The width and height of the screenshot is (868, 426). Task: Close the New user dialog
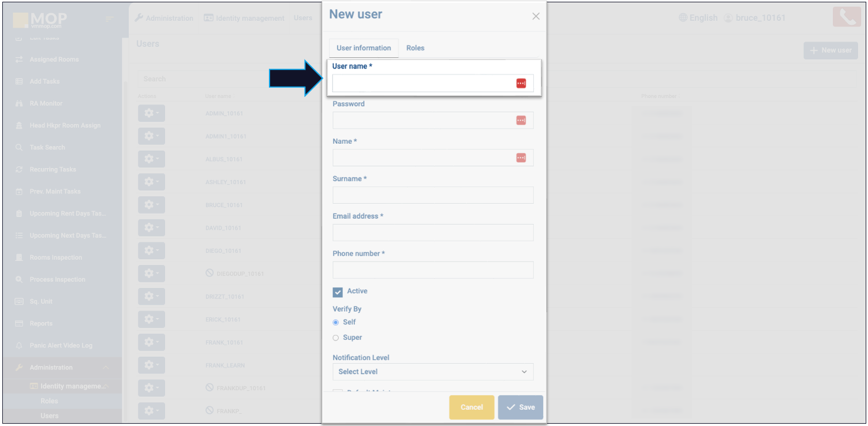click(536, 16)
